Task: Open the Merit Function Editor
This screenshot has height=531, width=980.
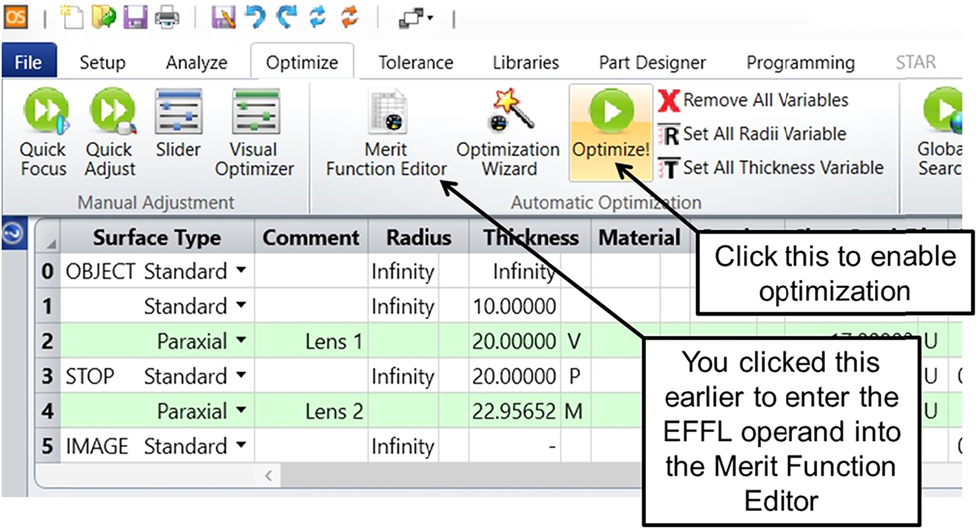Action: coord(387,135)
